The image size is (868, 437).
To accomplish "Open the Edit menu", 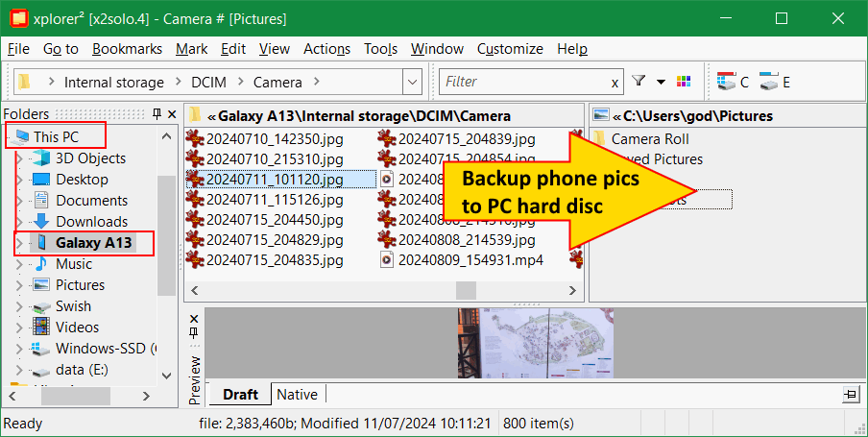I will point(233,49).
